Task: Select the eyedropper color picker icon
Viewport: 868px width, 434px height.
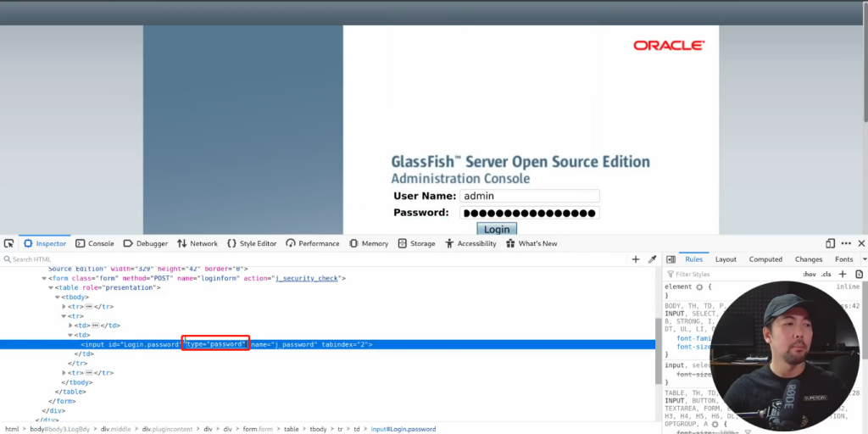Action: point(652,259)
